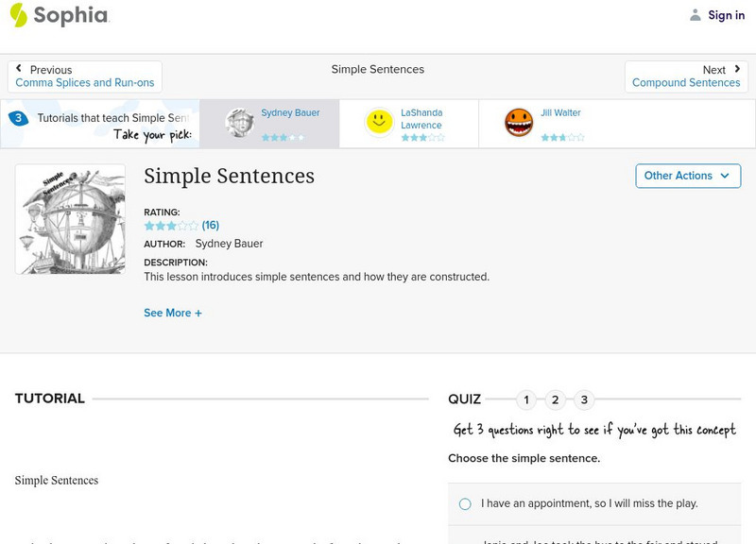This screenshot has width=756, height=544.
Task: Click the Previous arrow icon
Action: click(20, 69)
